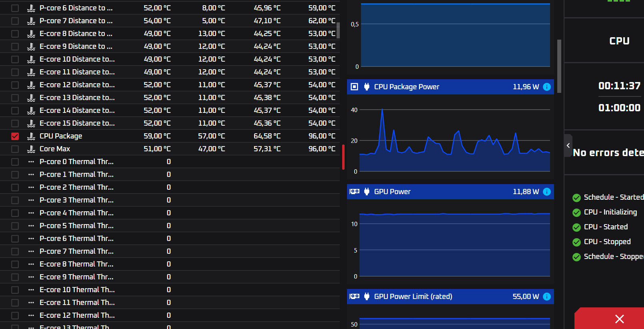Click the red X close icon at bottom right
Screen dimensions: 644x329
[x=619, y=319]
